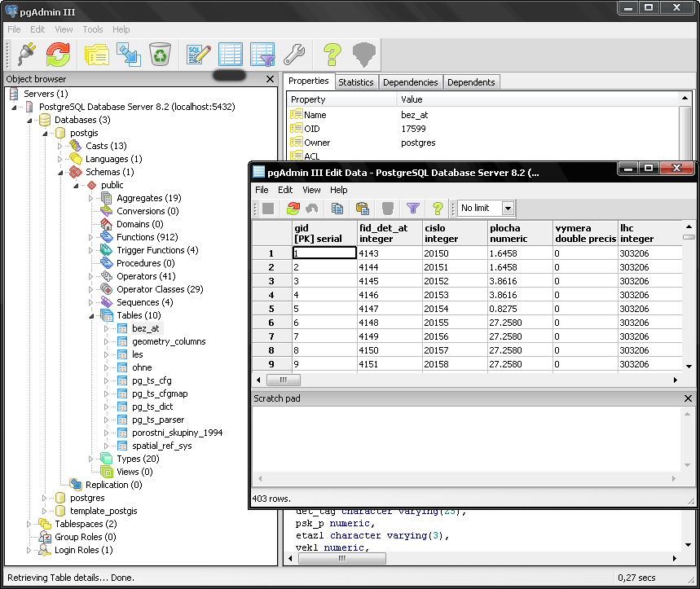Open the filter funnel in Edit Data toolbar
The width and height of the screenshot is (700, 589).
tap(413, 208)
